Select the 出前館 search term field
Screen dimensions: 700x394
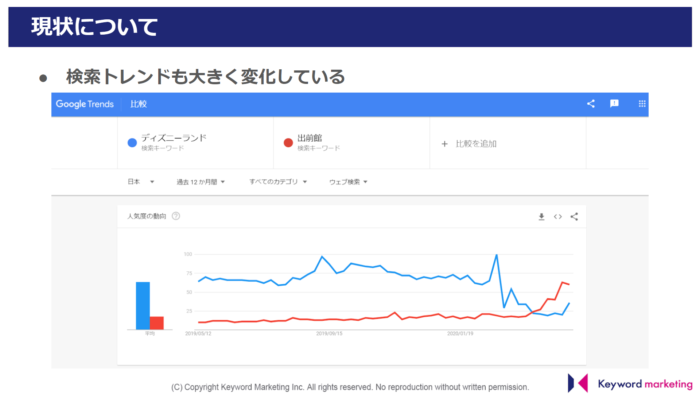tap(351, 143)
